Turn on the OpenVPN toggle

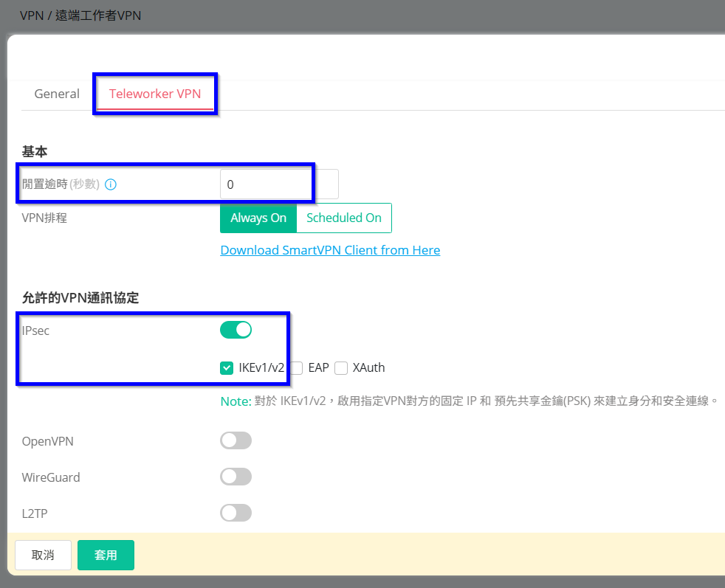click(x=236, y=440)
